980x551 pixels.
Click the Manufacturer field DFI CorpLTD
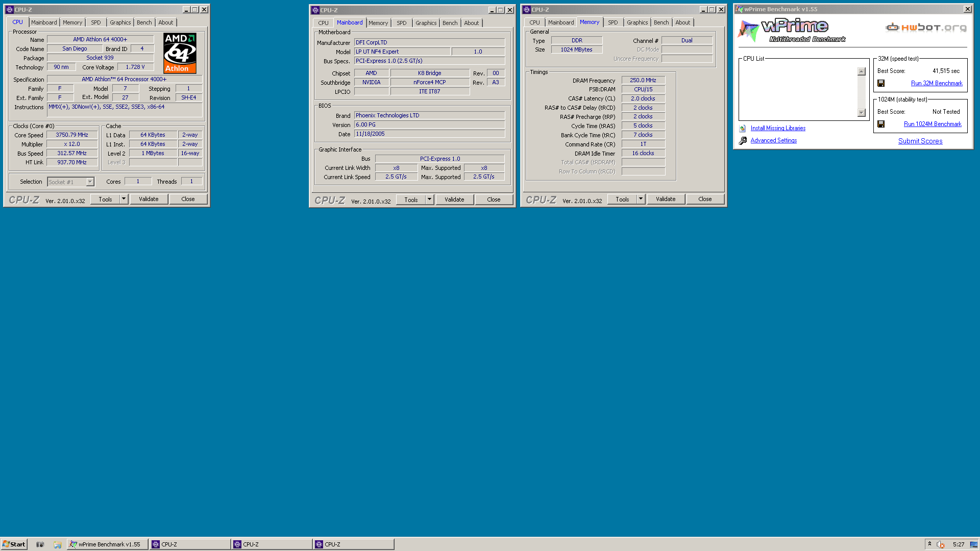[429, 43]
